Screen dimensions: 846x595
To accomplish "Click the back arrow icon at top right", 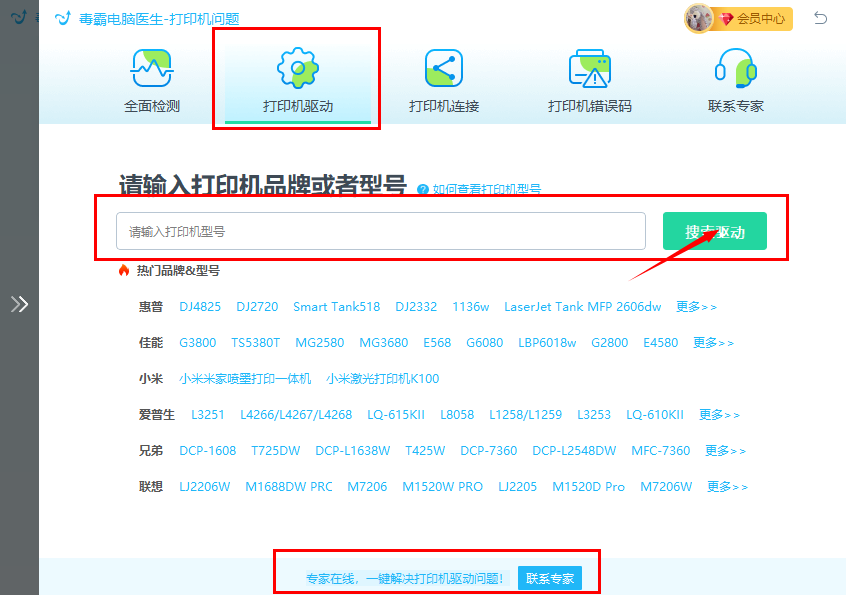I will 821,18.
